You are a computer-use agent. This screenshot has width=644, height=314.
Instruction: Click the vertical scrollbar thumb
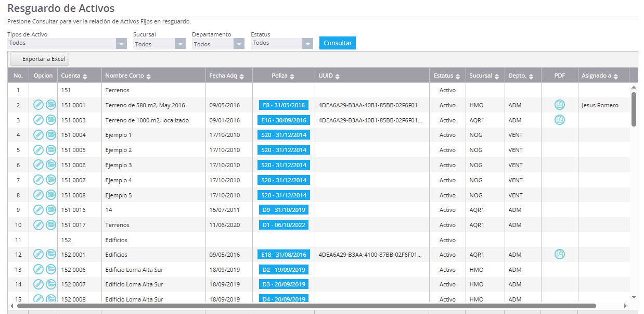[634, 109]
